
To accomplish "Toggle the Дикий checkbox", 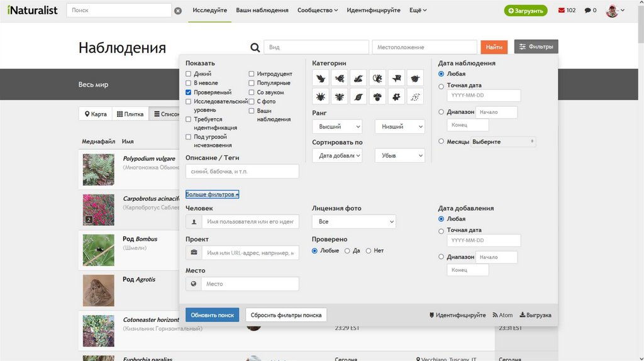I will 188,74.
